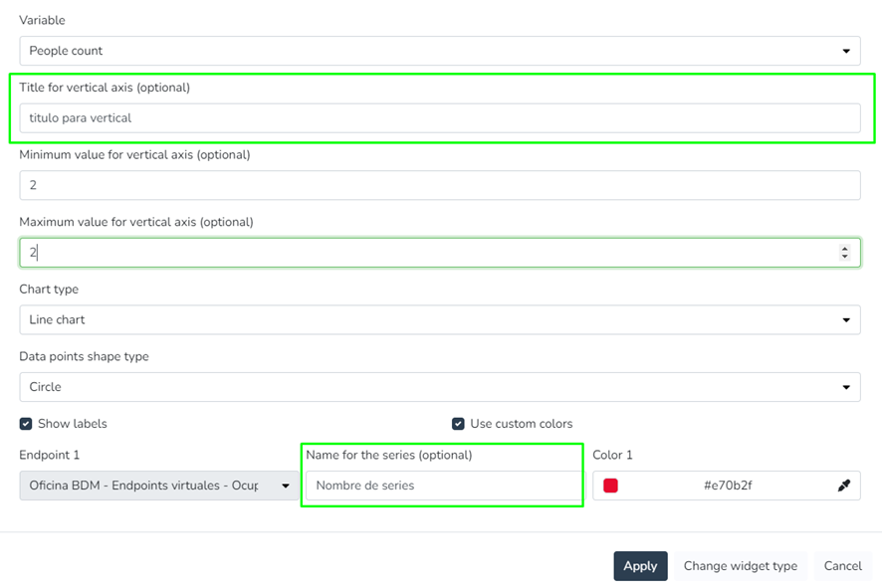The height and width of the screenshot is (588, 882).
Task: Click the red Color 1 swatch
Action: (610, 486)
